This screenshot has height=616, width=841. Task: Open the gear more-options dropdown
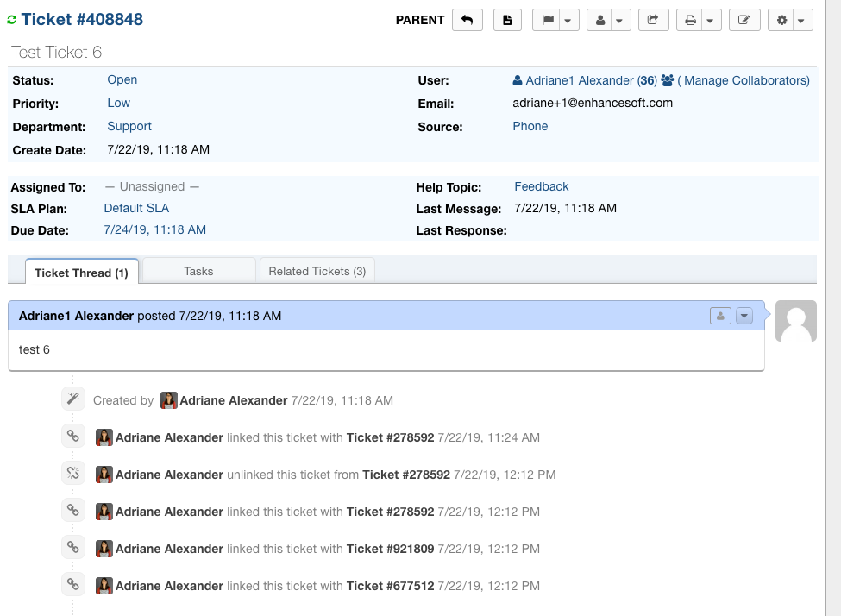789,20
